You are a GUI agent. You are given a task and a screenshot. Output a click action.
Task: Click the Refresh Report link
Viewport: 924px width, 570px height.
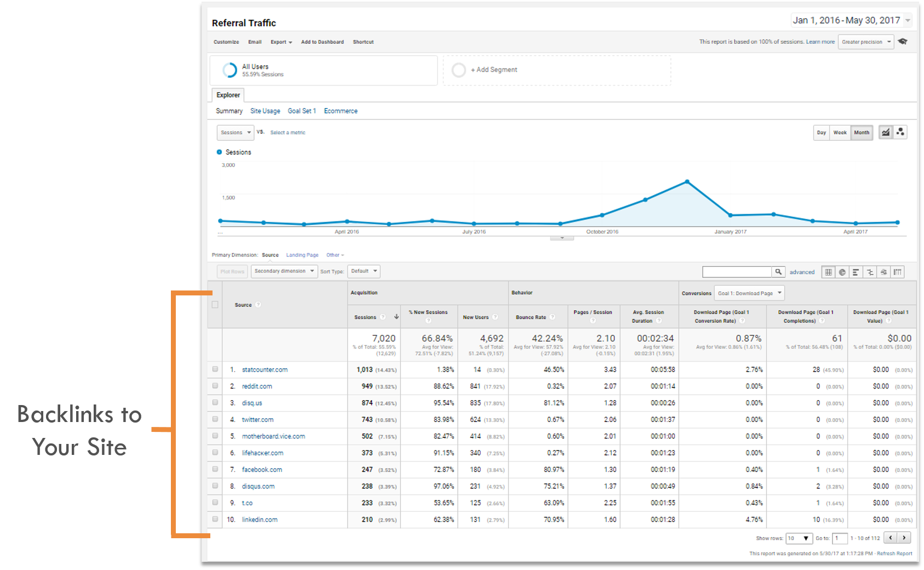(x=894, y=554)
